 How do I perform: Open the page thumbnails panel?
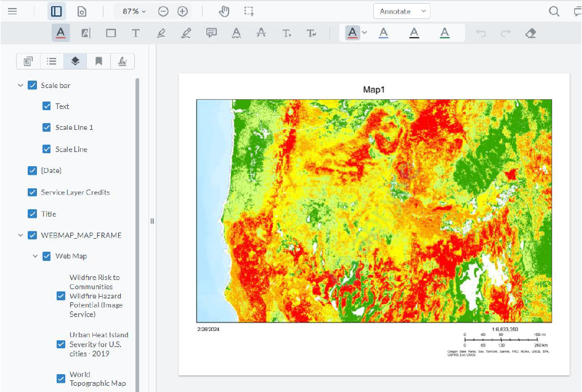(x=28, y=61)
